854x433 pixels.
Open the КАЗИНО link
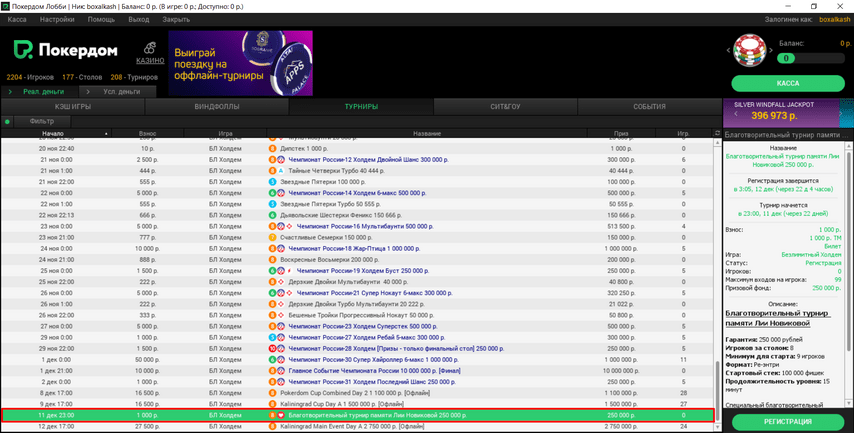[150, 60]
